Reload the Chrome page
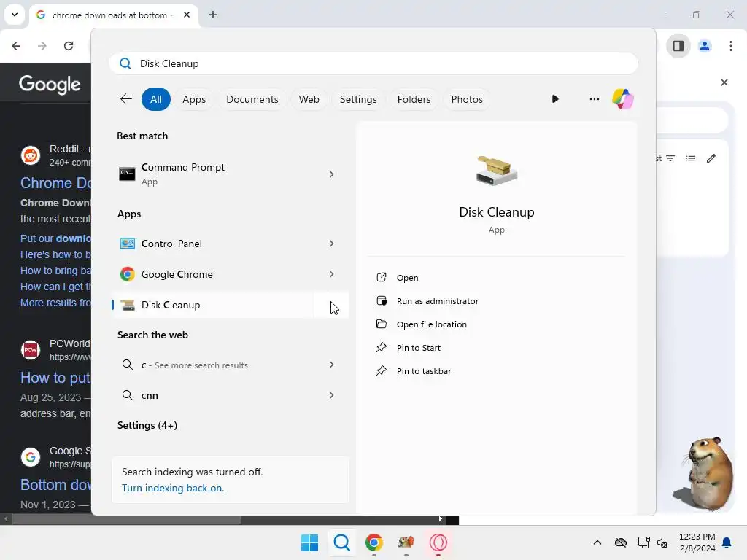 coord(69,46)
